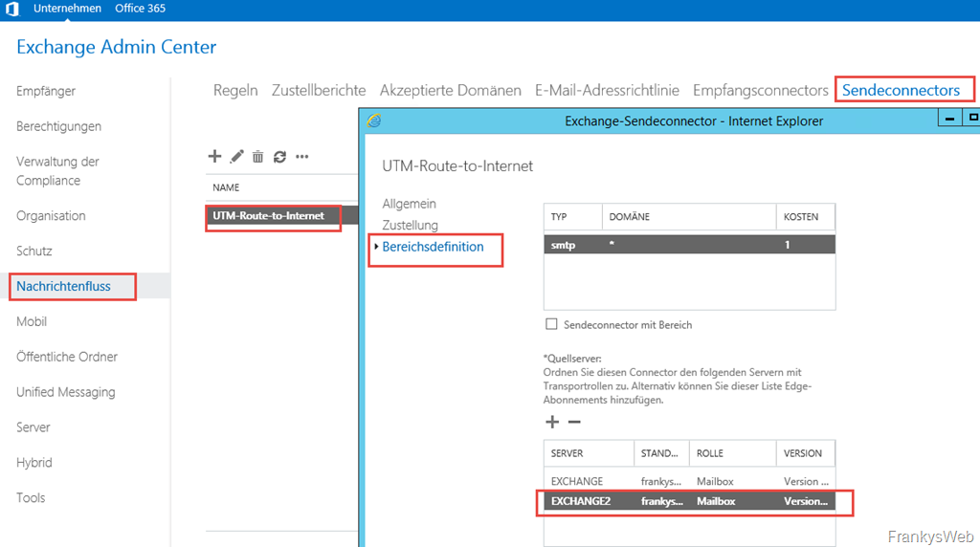The image size is (980, 547).
Task: Select the EXCHANGE2 server row
Action: point(689,501)
